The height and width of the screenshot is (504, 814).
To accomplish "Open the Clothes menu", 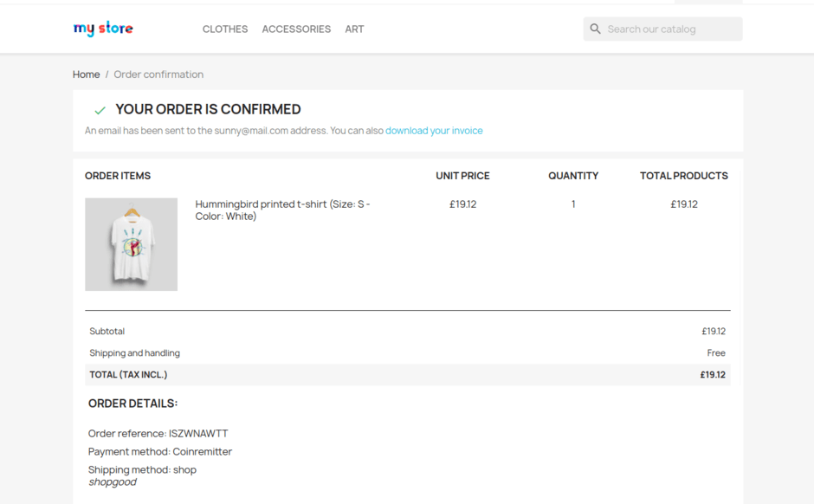I will point(225,29).
